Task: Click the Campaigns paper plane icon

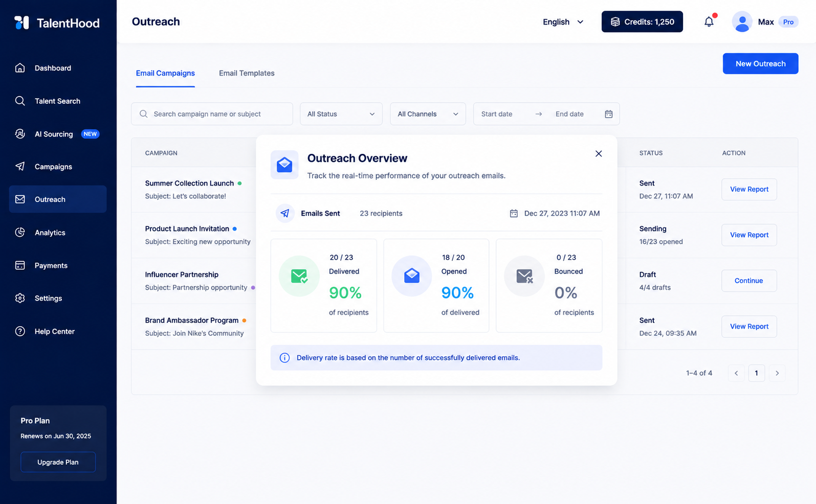Action: click(20, 166)
